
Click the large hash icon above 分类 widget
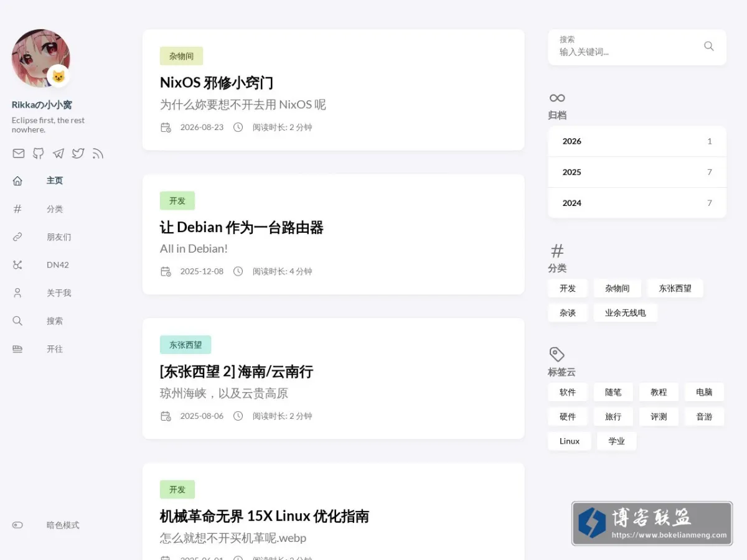tap(557, 251)
